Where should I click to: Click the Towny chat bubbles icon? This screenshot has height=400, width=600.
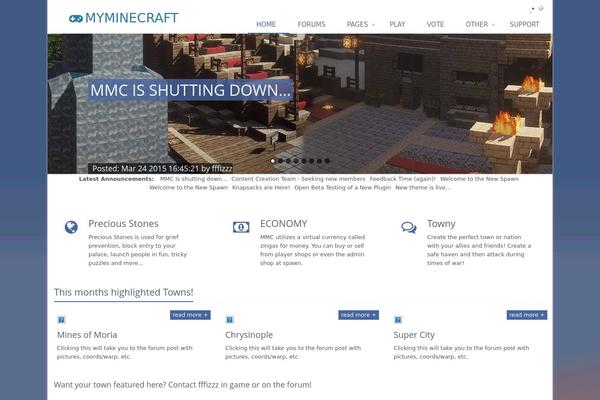(409, 227)
